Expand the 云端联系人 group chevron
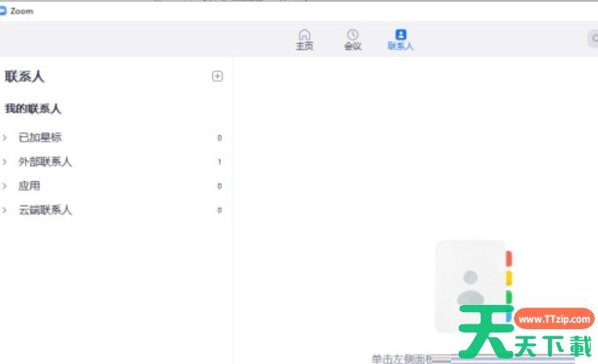Image resolution: width=598 pixels, height=364 pixels. click(5, 210)
